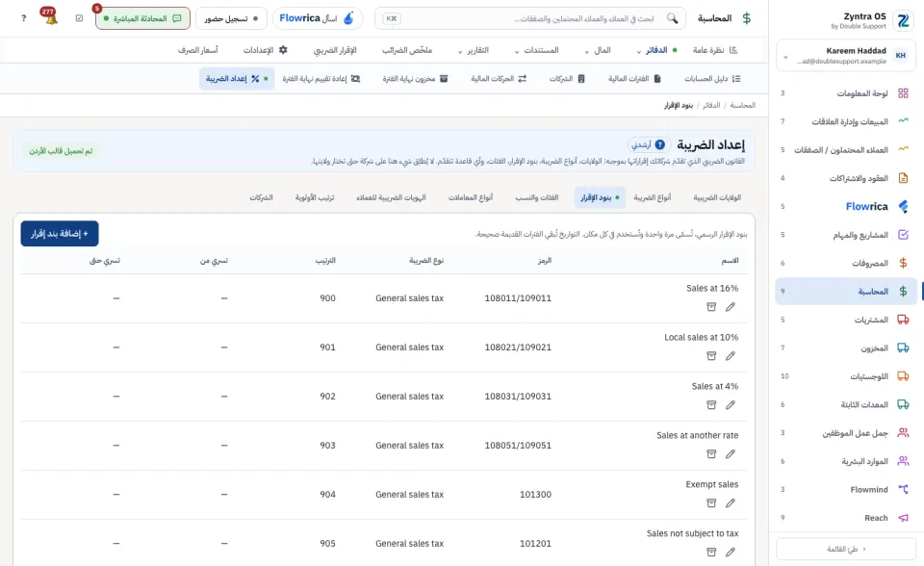The width and height of the screenshot is (924, 566).
Task: Open الحركات المالية subnav item
Action: (499, 78)
